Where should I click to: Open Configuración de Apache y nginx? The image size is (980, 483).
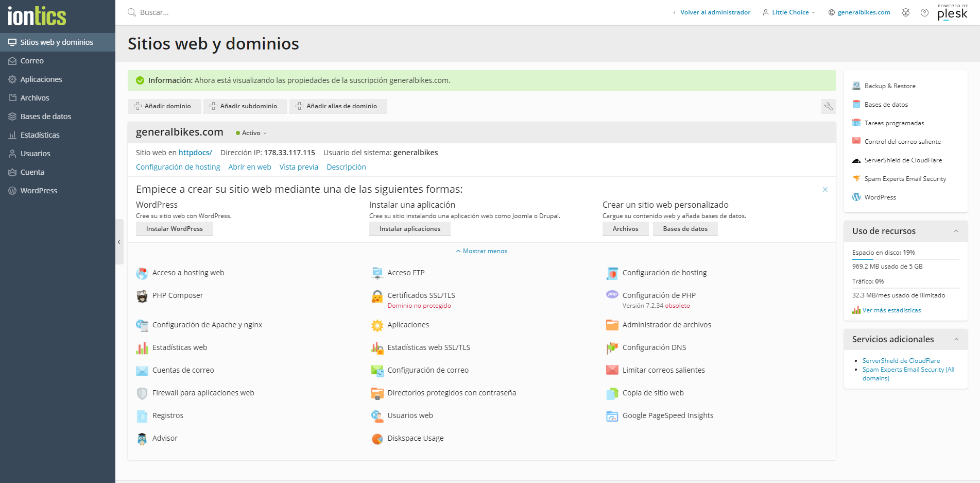(x=208, y=325)
